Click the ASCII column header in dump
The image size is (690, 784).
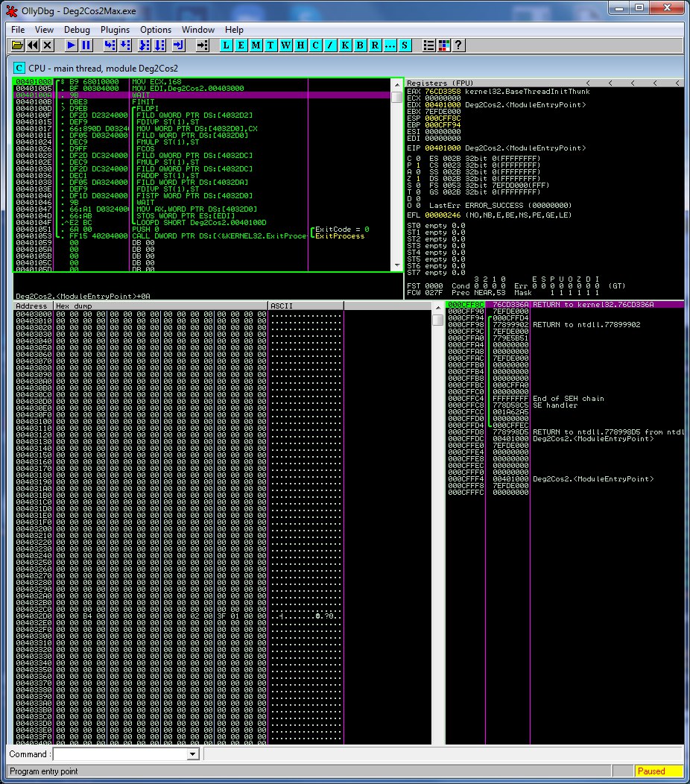[306, 306]
